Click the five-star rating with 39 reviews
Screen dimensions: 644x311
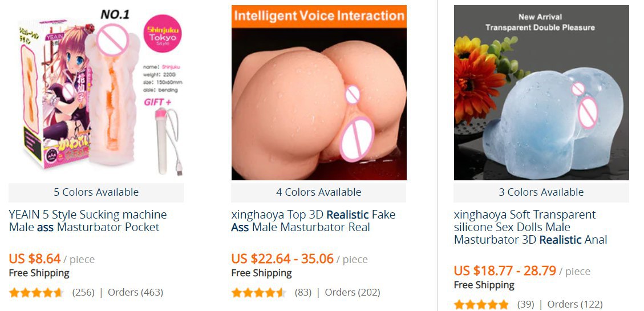[481, 304]
